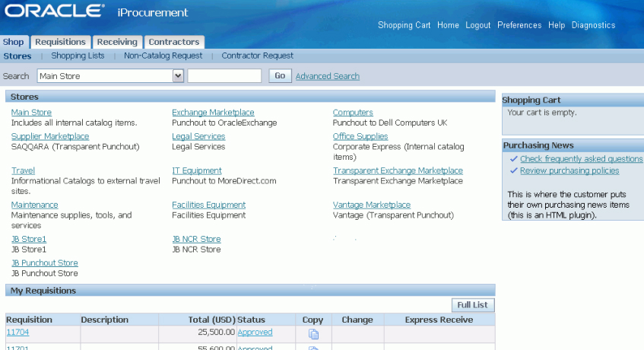Open Non-Catalog Request page
Image resolution: width=644 pixels, height=350 pixels.
(163, 56)
